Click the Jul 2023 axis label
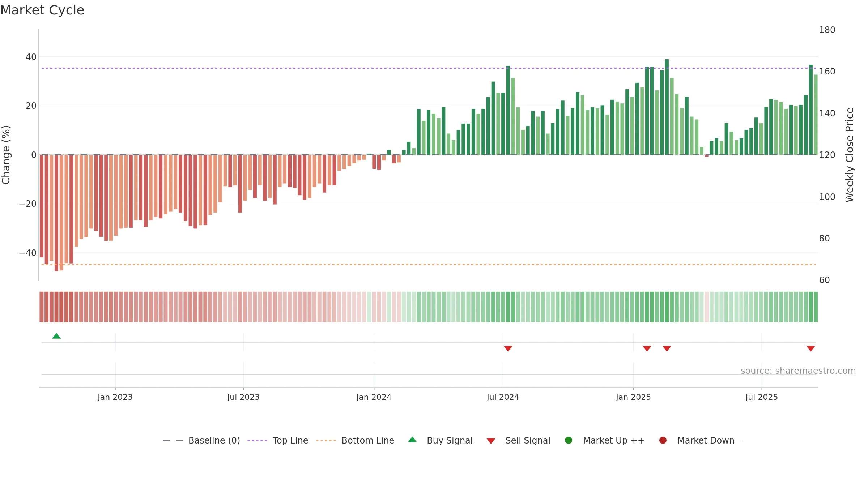 point(243,397)
